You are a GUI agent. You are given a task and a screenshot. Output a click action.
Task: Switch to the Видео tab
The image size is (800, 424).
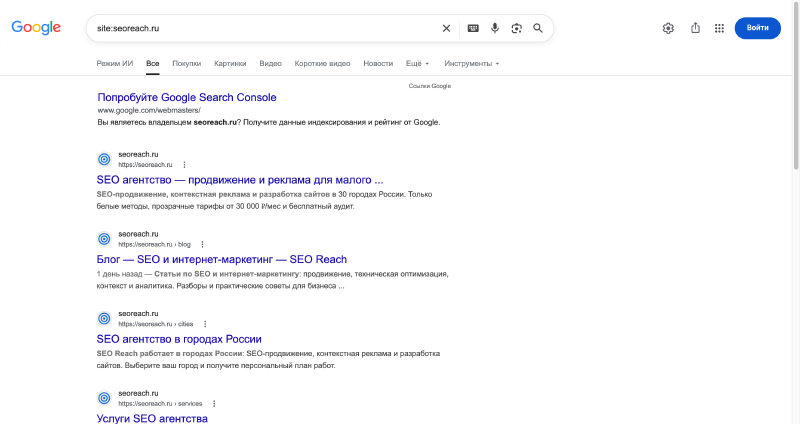(x=270, y=63)
